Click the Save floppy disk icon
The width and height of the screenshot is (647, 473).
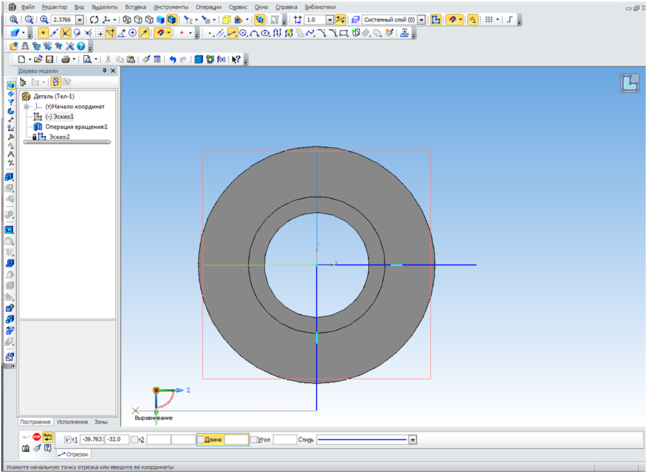coord(49,59)
